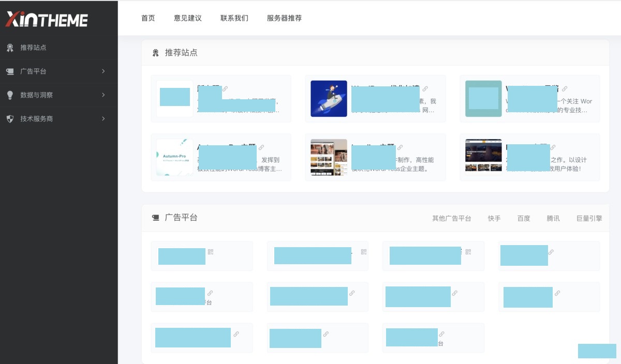Click the QR code icon on first ad platform card
This screenshot has width=621, height=364.
point(211,252)
